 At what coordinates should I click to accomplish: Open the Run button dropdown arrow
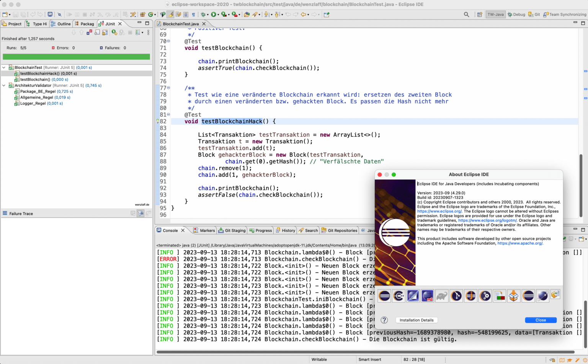point(218,14)
